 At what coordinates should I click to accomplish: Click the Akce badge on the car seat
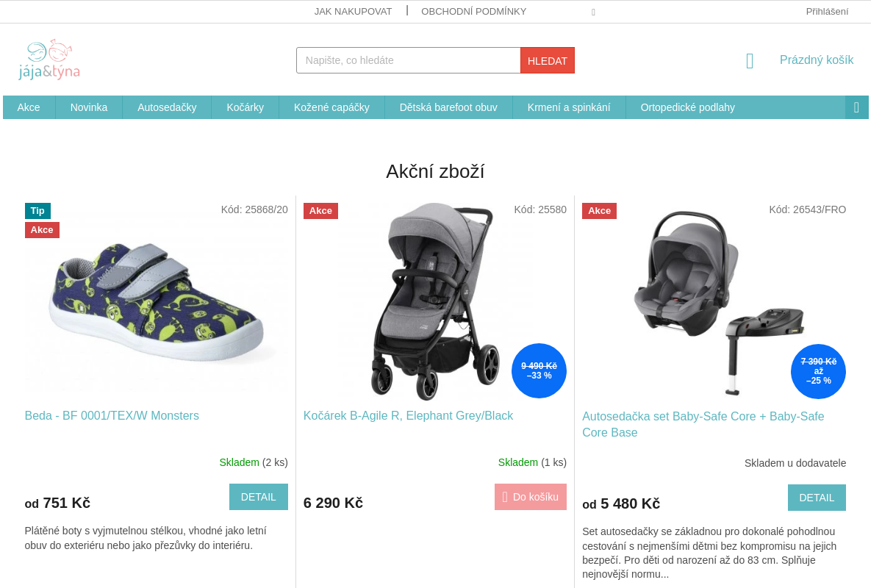(599, 211)
